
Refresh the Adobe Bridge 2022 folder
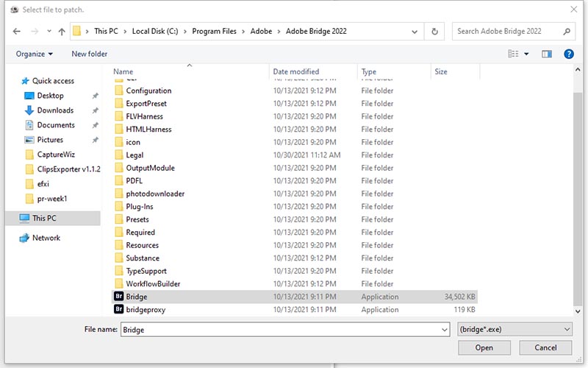pyautogui.click(x=434, y=32)
